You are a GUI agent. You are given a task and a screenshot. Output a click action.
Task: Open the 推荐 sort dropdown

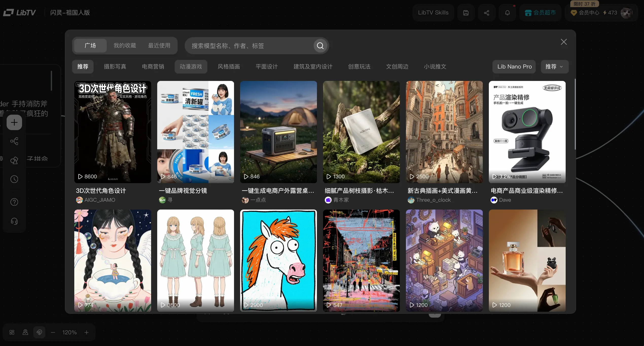pos(554,67)
